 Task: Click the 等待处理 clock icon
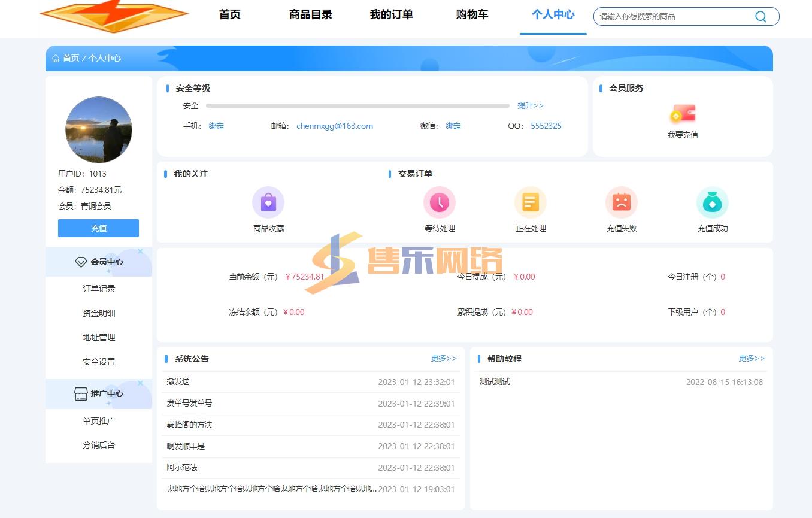[440, 202]
